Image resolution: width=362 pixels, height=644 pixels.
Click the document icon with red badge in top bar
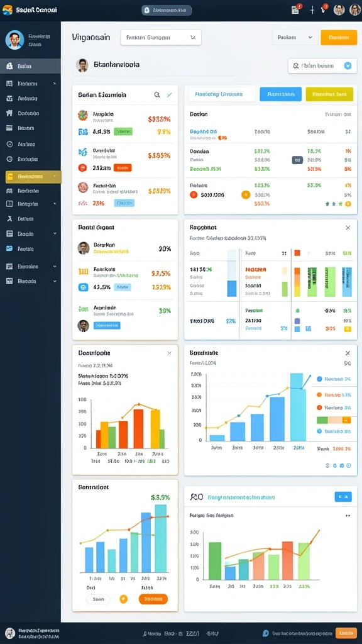(295, 10)
